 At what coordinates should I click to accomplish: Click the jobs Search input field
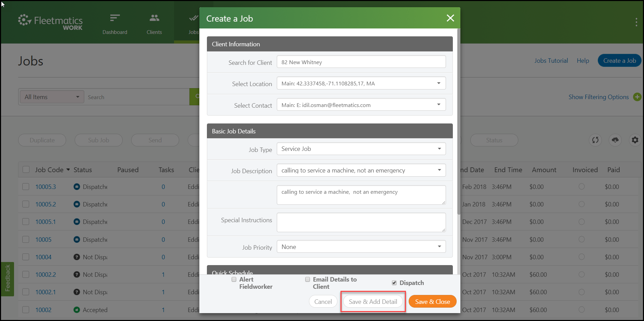click(137, 97)
